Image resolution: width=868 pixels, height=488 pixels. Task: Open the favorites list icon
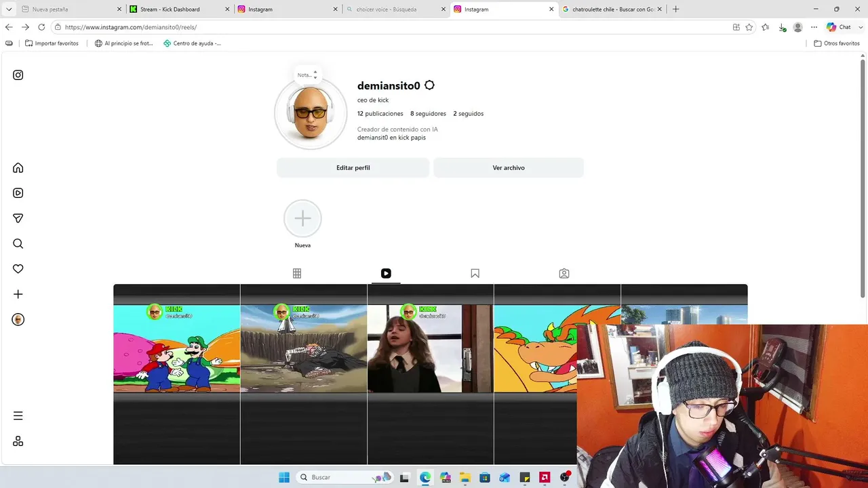tap(766, 27)
